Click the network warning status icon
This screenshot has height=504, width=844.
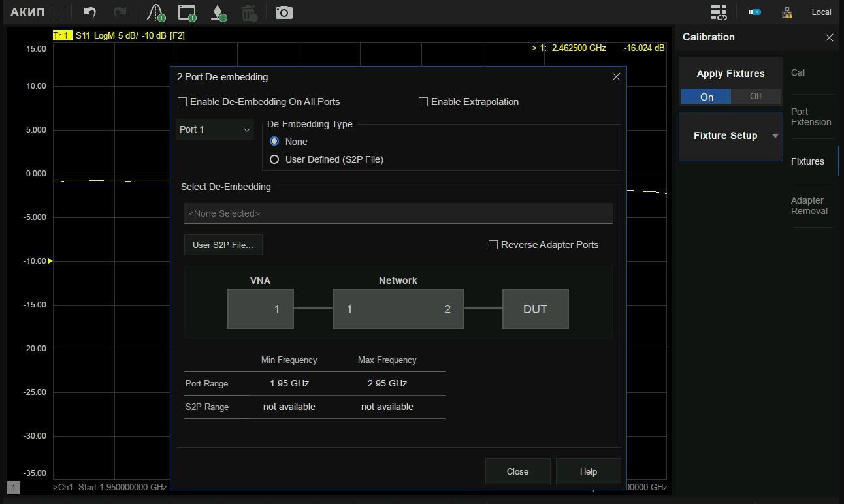click(x=787, y=12)
